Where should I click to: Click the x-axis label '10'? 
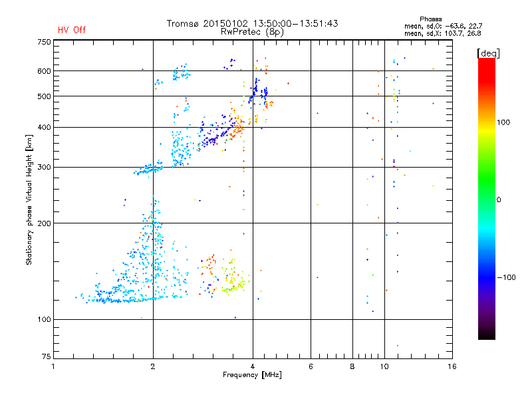(384, 366)
